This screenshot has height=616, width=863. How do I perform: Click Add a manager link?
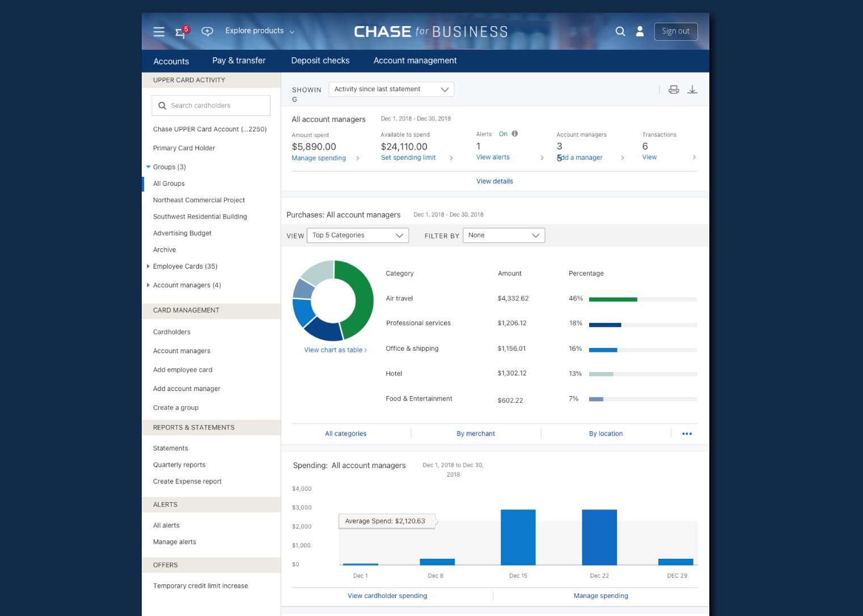580,158
